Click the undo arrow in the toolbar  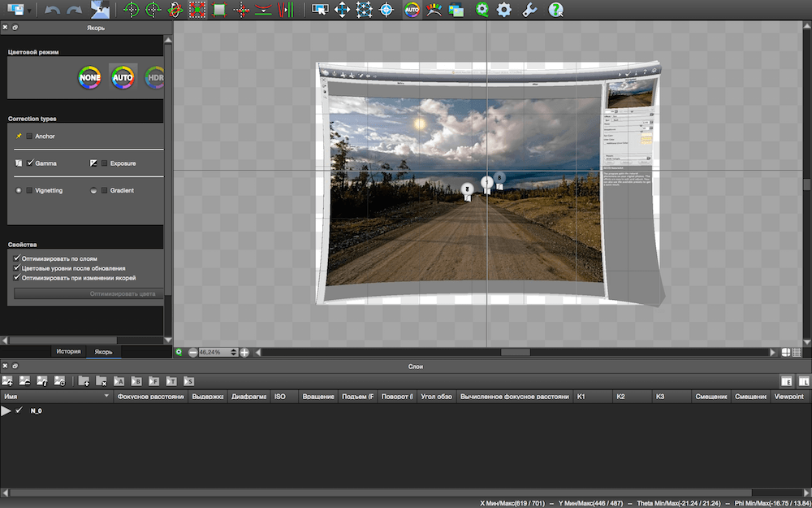(x=52, y=9)
